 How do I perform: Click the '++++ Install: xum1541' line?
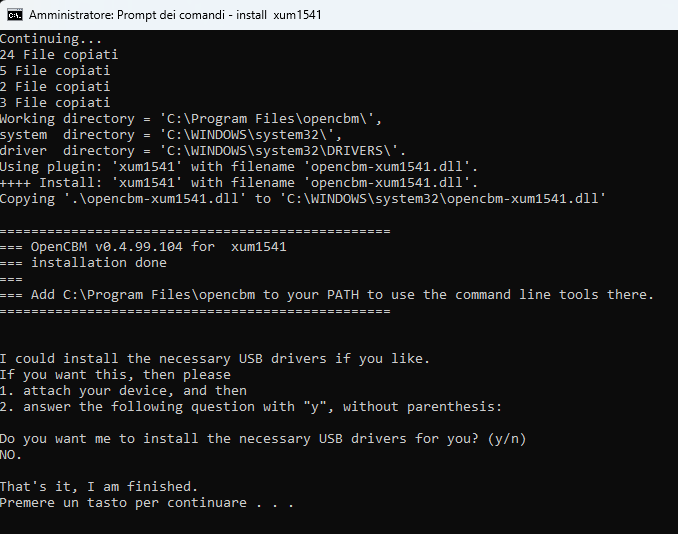239,183
